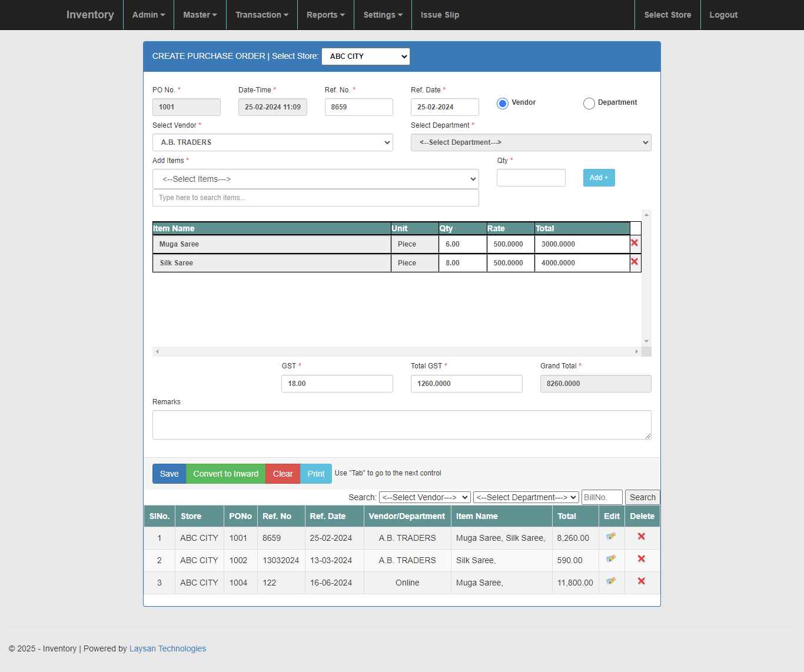Click the item table vertical scrollbar

646,278
